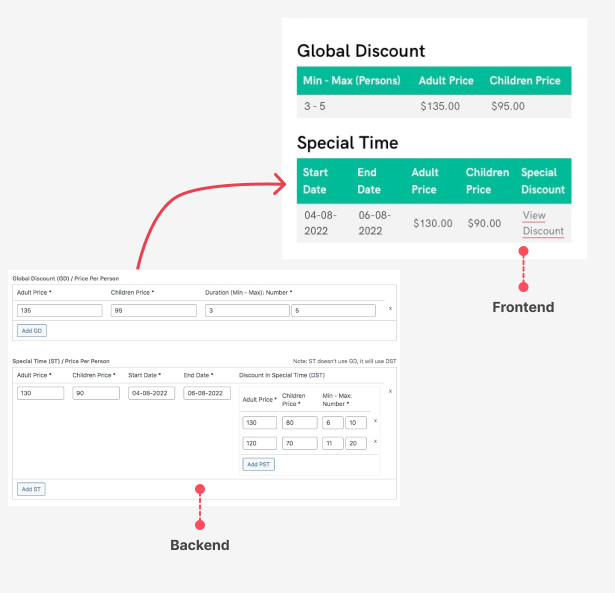
Task: Focus Global Discount Children Price field 95
Action: click(x=154, y=311)
